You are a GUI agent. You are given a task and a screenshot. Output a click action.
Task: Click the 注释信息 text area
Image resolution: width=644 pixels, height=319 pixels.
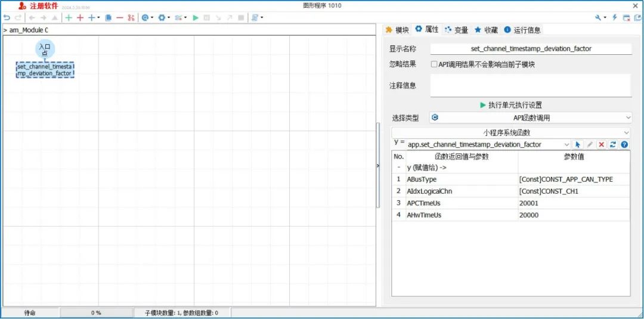tap(531, 85)
